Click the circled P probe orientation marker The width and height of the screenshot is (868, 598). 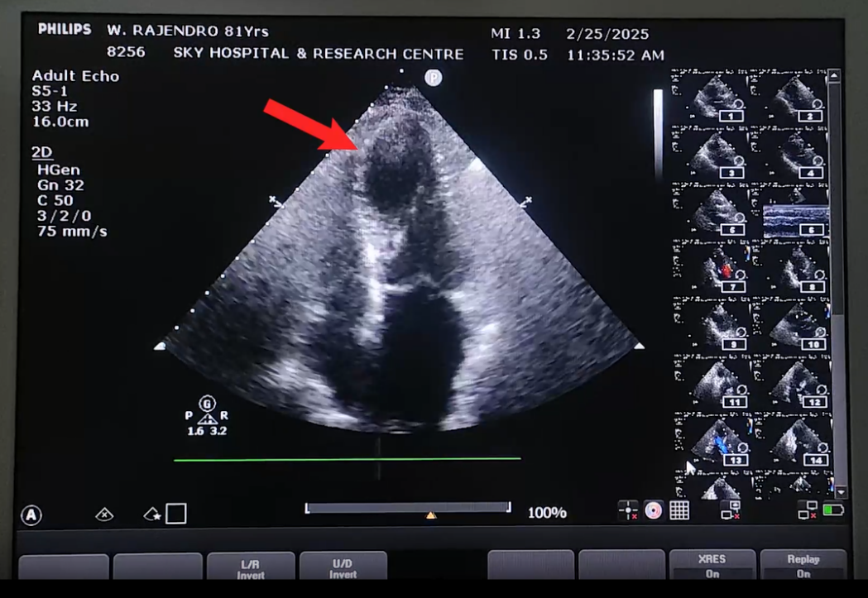433,78
